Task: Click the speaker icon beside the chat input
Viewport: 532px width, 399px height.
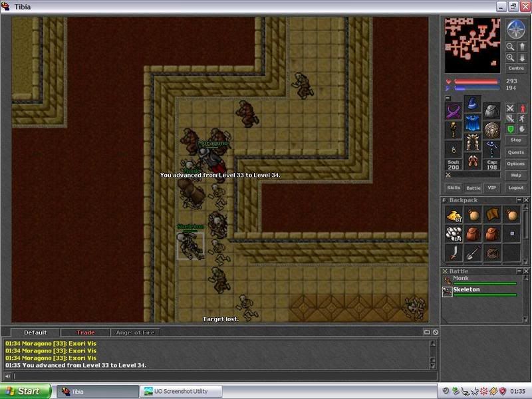Action: tap(7, 376)
